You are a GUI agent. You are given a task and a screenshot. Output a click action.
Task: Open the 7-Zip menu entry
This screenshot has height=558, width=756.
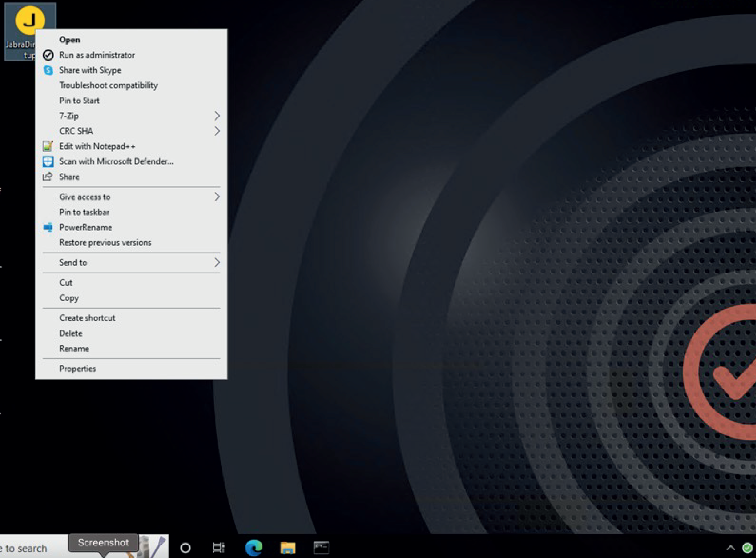tap(131, 116)
